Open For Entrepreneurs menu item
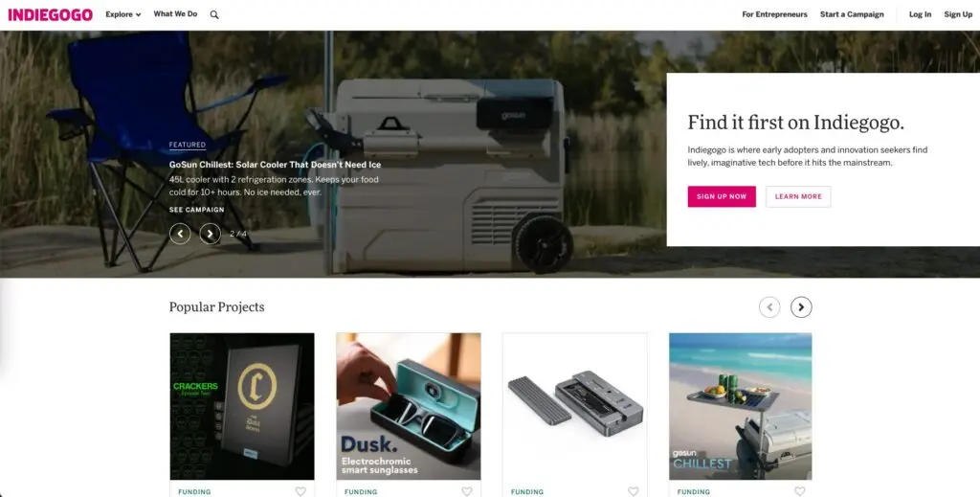The height and width of the screenshot is (497, 980). [774, 14]
